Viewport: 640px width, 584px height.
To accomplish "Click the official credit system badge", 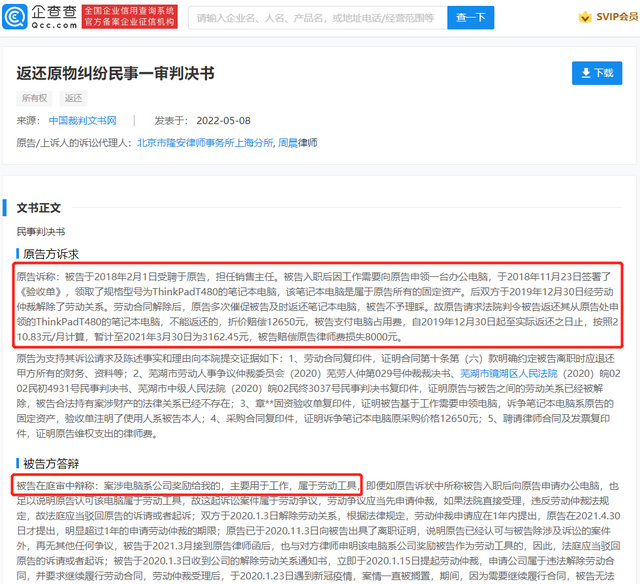I will tap(128, 17).
